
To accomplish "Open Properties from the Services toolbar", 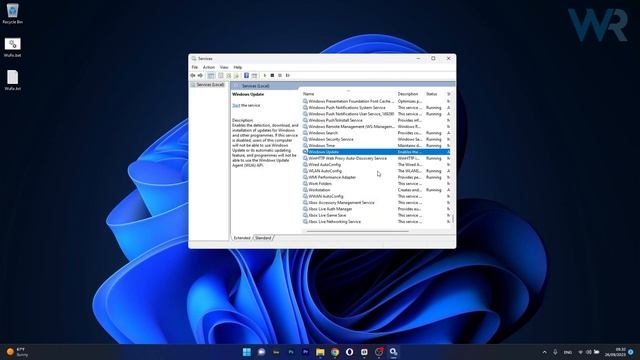I will point(221,76).
